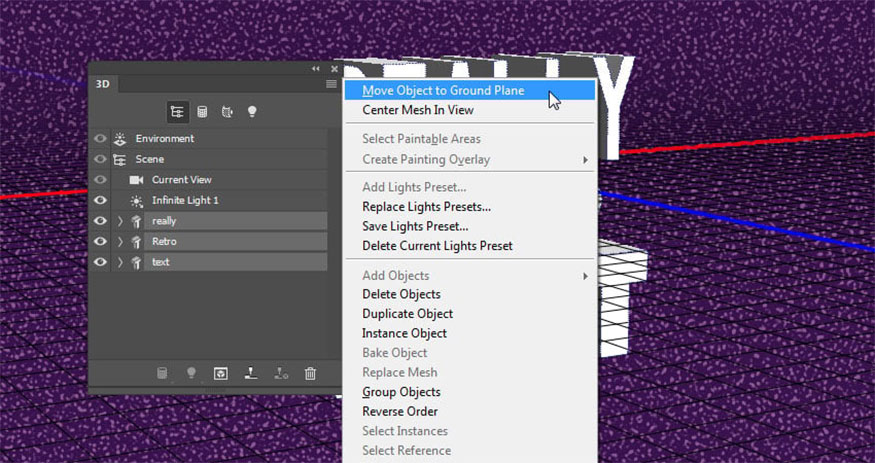Click the Add new light bulb icon at panel bottom

[x=191, y=373]
